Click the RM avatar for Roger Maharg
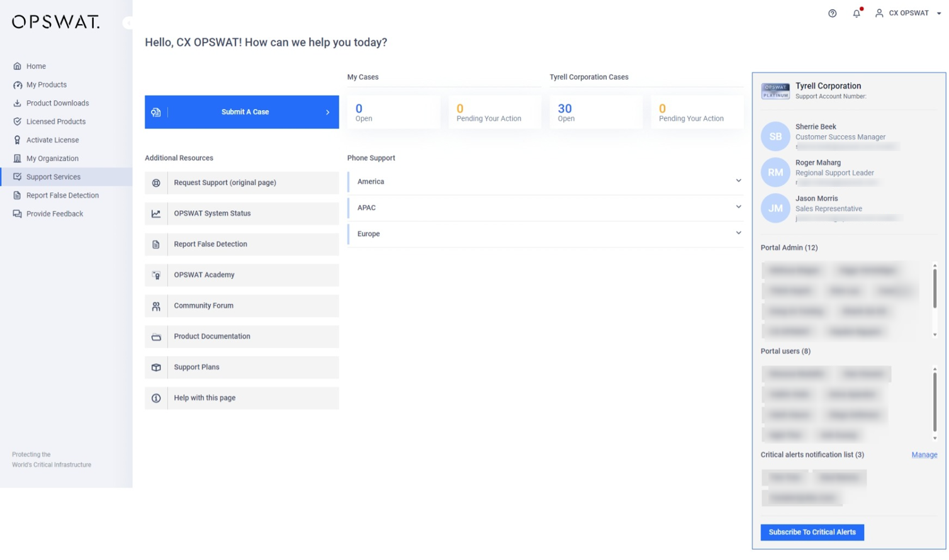Screen dimensions: 949x560 click(775, 172)
